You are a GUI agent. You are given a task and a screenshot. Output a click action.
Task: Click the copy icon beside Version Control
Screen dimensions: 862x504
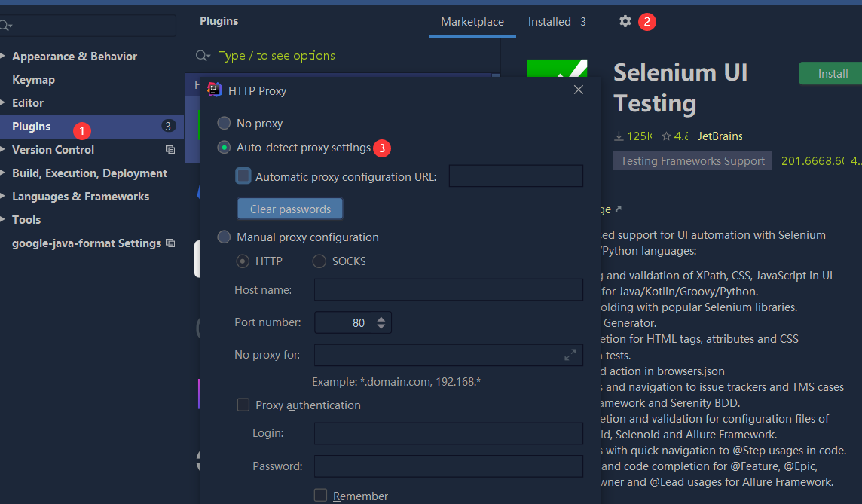(170, 150)
